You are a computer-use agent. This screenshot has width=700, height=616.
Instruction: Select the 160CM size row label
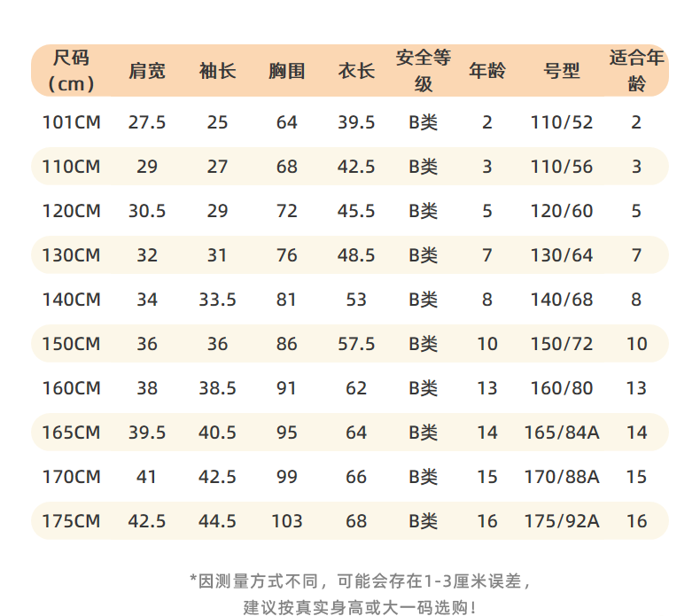[71, 388]
